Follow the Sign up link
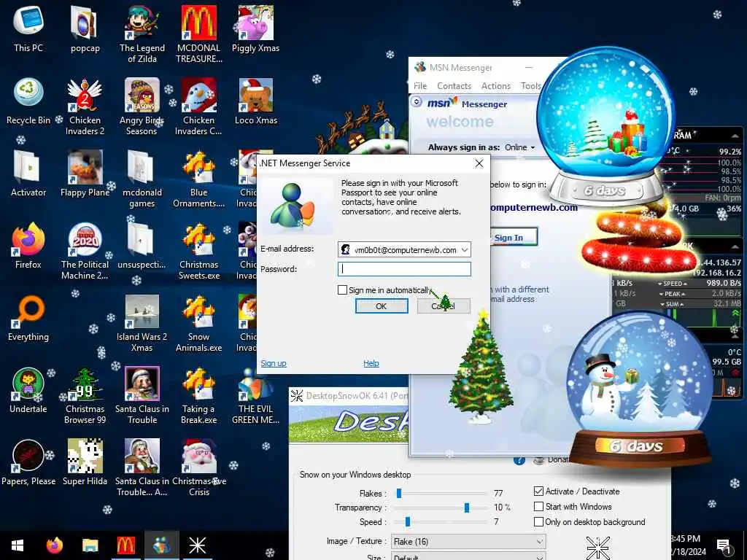This screenshot has height=560, width=747. click(x=274, y=363)
